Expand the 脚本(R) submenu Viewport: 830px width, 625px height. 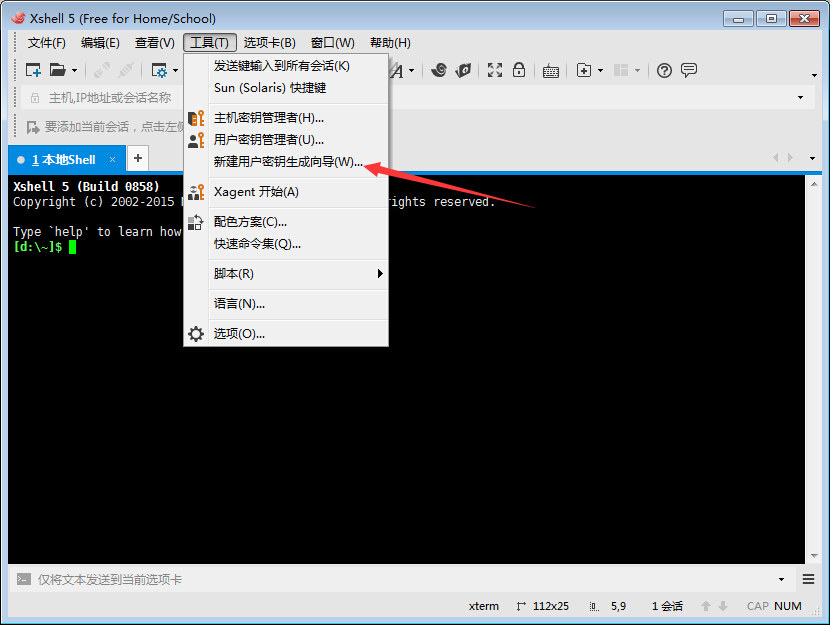pos(286,274)
